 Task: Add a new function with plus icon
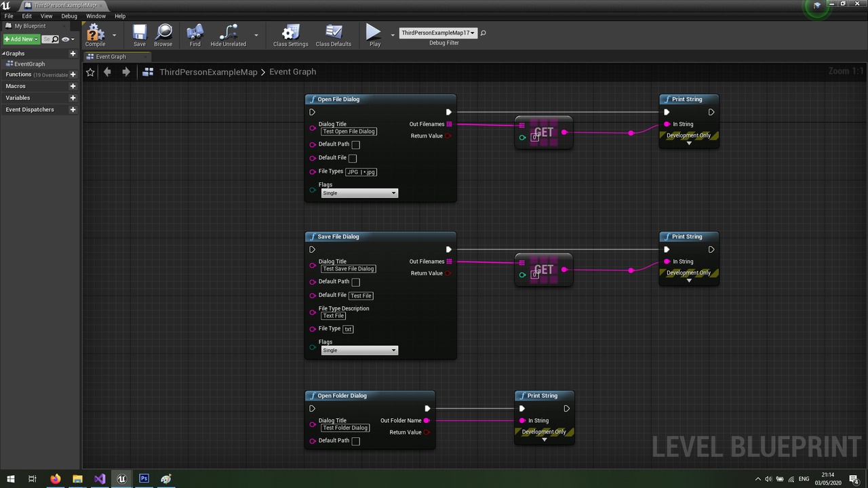point(73,75)
